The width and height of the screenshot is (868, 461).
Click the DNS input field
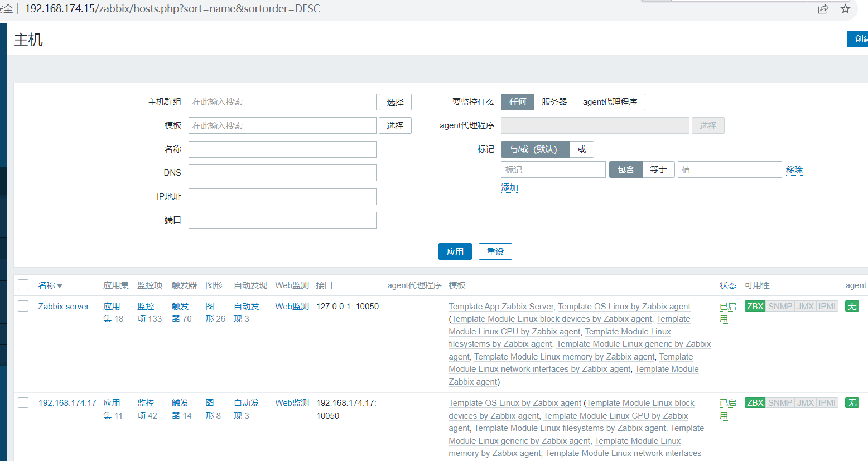[282, 173]
